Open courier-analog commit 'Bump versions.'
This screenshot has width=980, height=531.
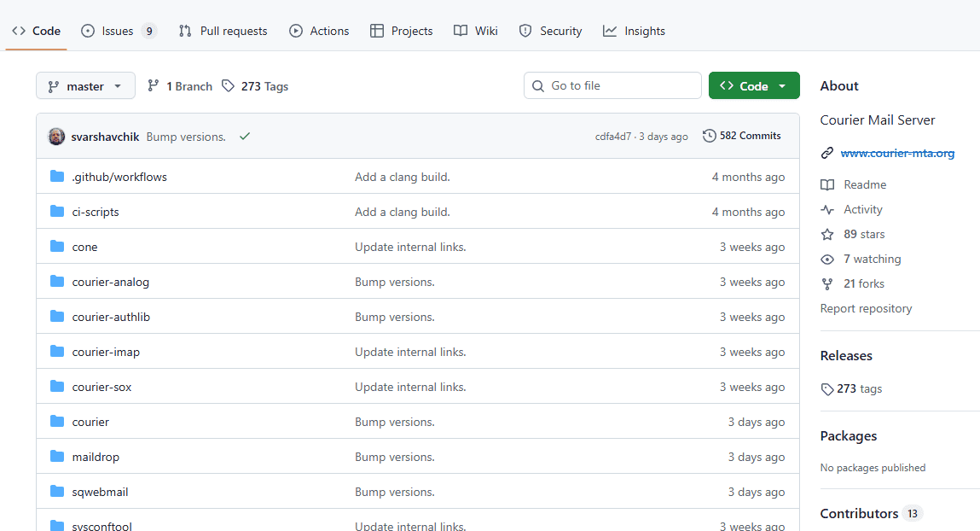click(395, 282)
